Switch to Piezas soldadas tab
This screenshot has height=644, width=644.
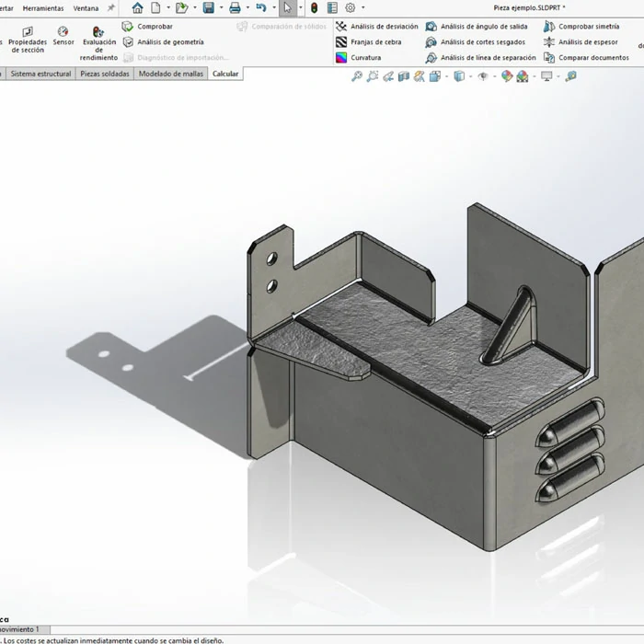(105, 74)
